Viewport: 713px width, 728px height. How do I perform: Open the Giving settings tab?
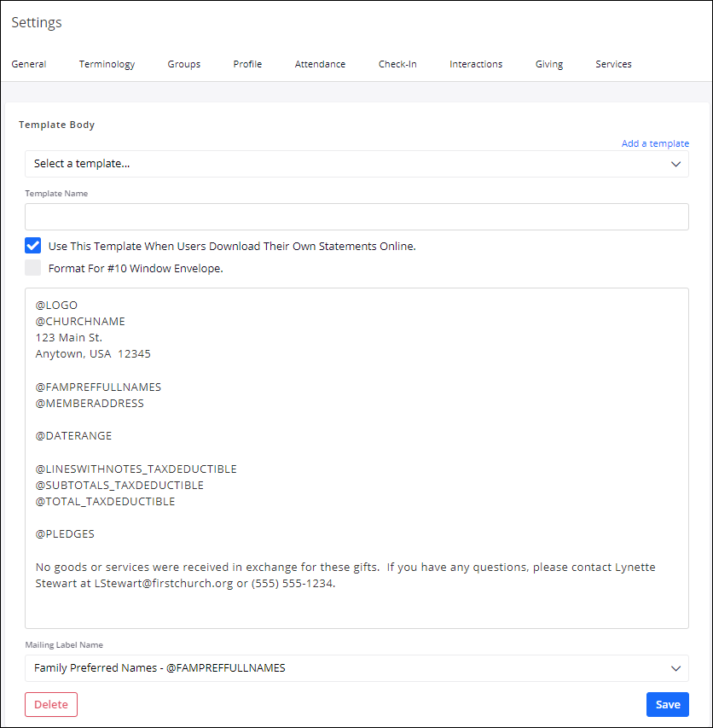coord(549,64)
